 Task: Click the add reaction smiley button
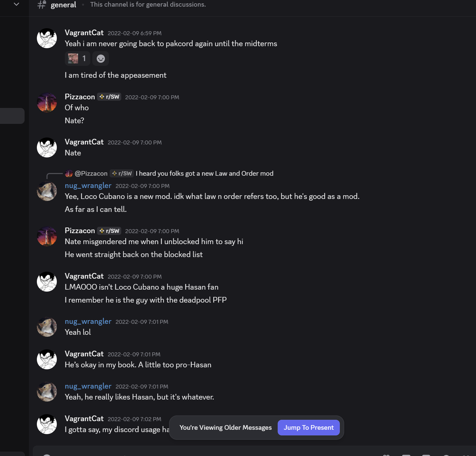point(101,59)
